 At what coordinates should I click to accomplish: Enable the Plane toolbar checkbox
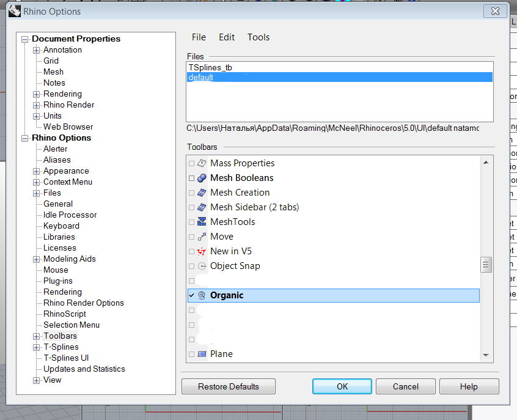pos(191,355)
